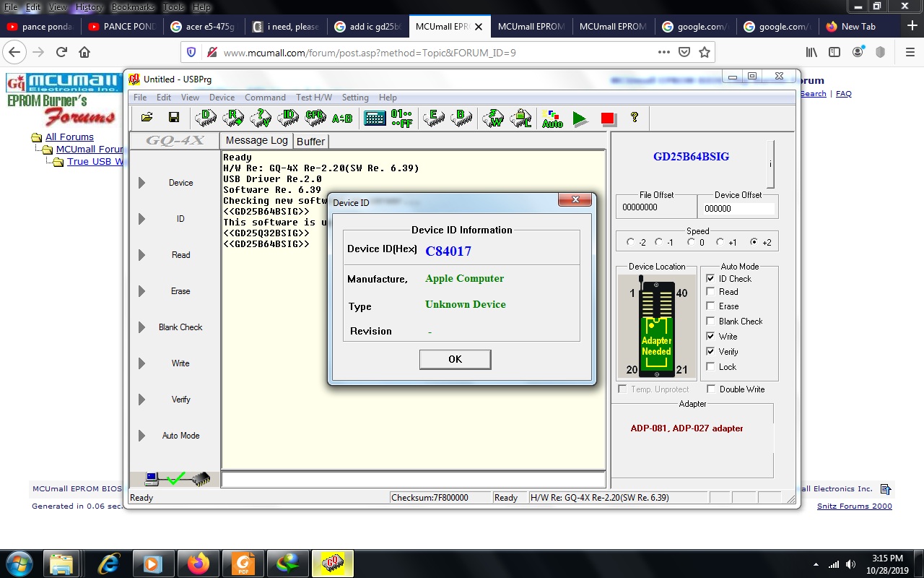Click the Device Offset input field

click(x=738, y=209)
